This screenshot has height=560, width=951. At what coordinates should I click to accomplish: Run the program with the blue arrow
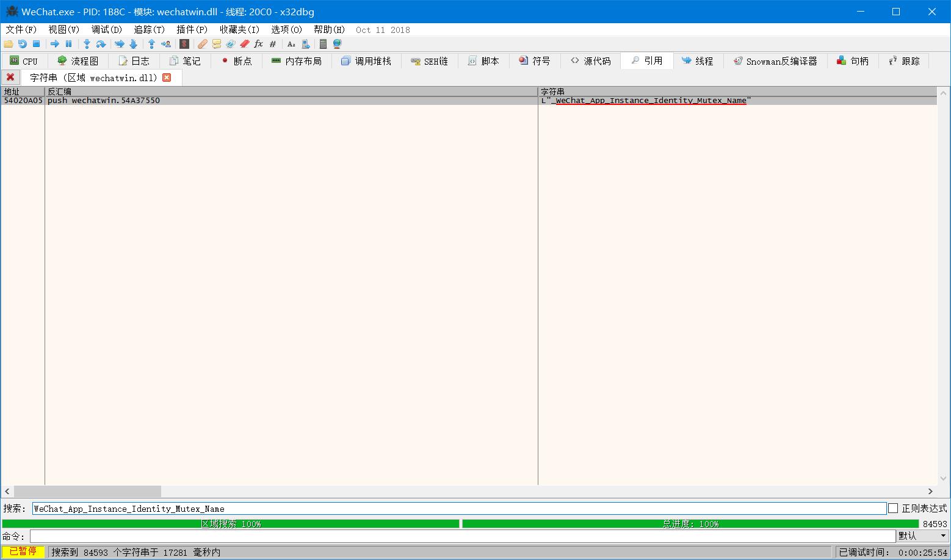(55, 44)
